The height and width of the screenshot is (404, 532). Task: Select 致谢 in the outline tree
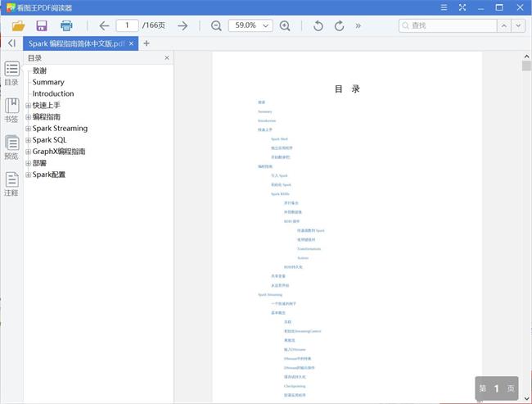tap(39, 70)
